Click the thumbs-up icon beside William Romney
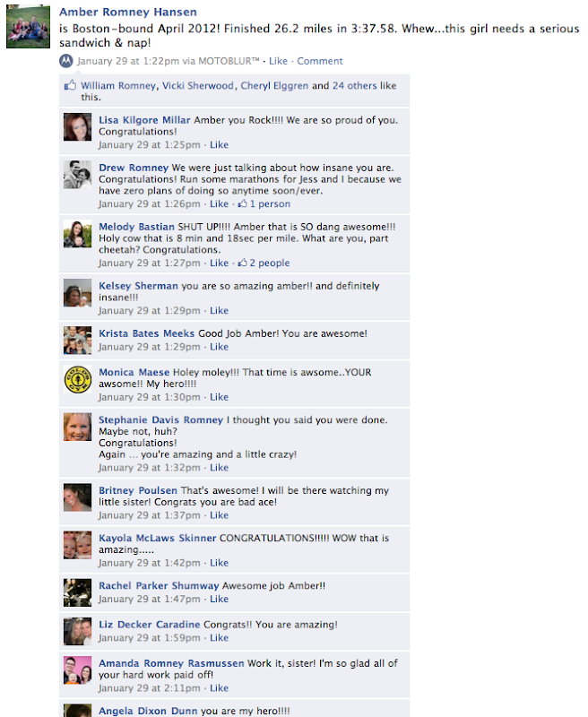The height and width of the screenshot is (717, 588). [70, 85]
